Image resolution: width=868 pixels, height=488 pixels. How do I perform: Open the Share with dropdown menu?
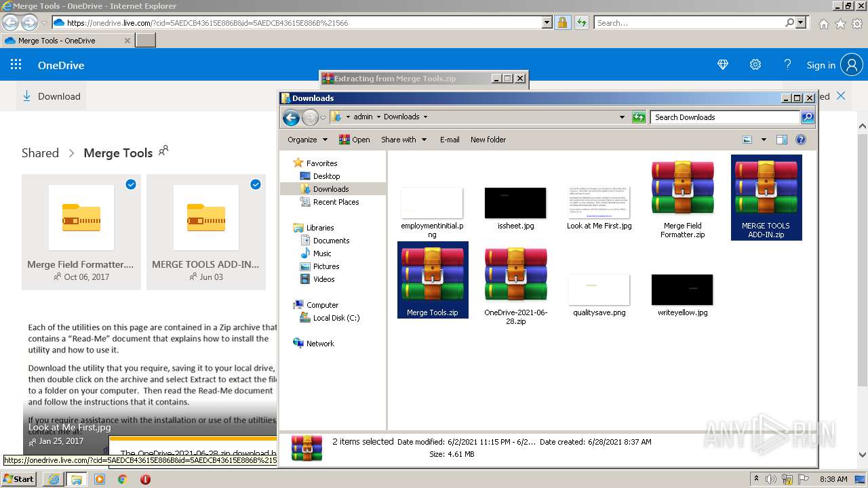click(x=404, y=140)
